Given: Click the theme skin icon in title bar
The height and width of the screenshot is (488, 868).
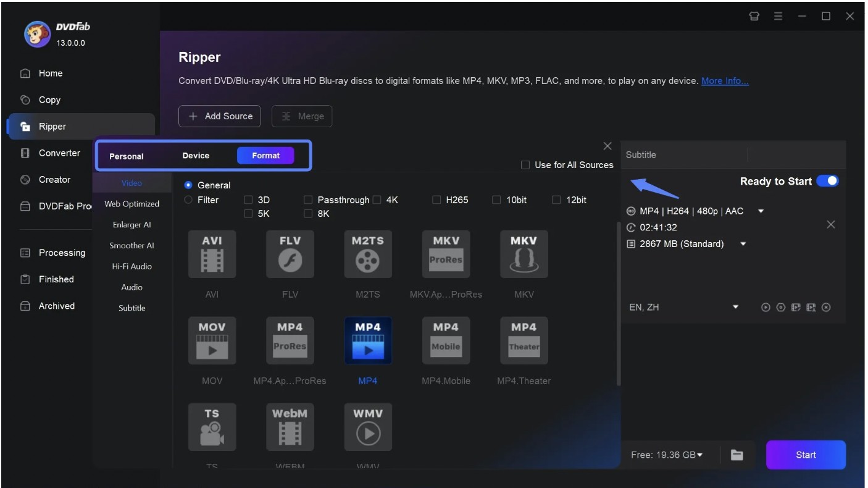Looking at the screenshot, I should (x=754, y=16).
